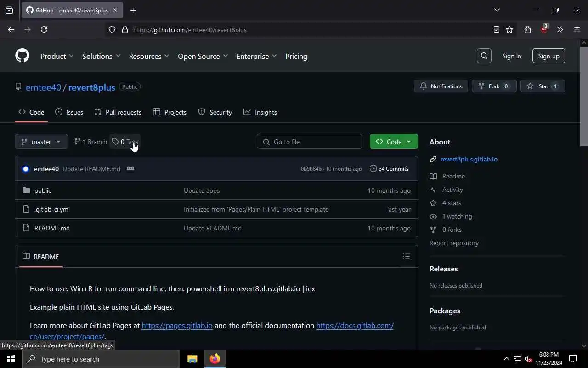Click the Sign up button

[x=548, y=56]
